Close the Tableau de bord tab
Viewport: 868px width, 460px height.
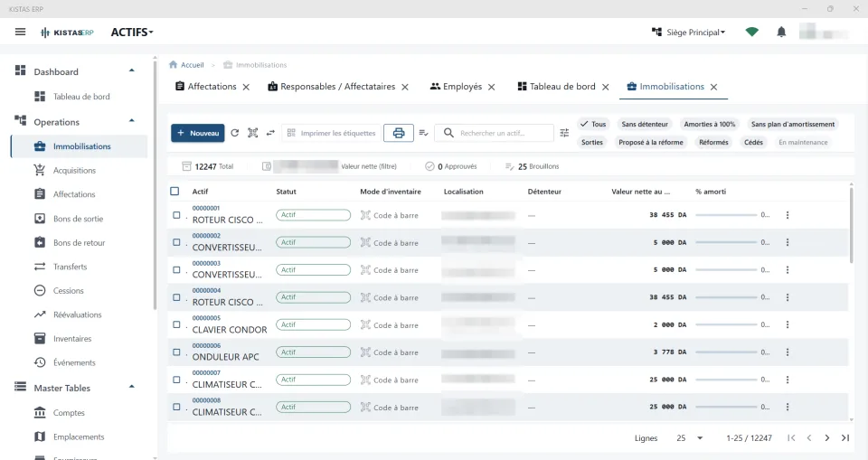(606, 87)
